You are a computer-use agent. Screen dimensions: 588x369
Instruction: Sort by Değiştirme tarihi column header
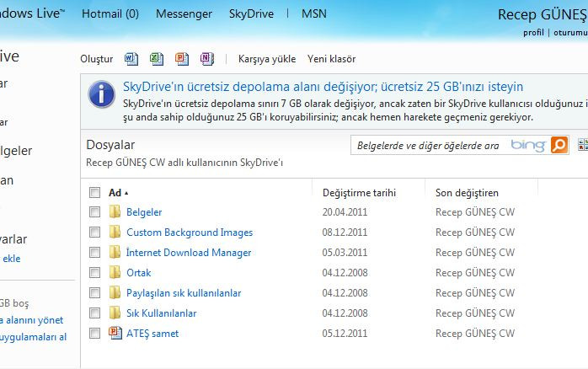(x=359, y=193)
